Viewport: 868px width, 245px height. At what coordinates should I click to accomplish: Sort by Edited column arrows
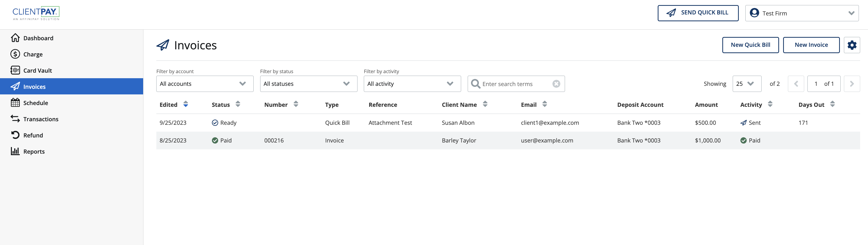pyautogui.click(x=186, y=104)
